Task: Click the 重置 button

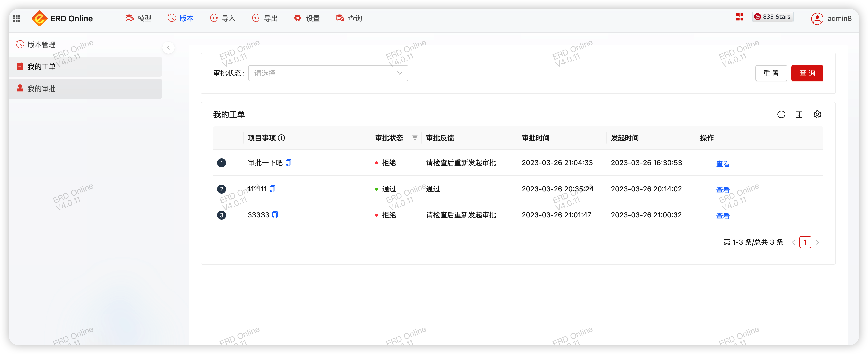Action: tap(771, 73)
